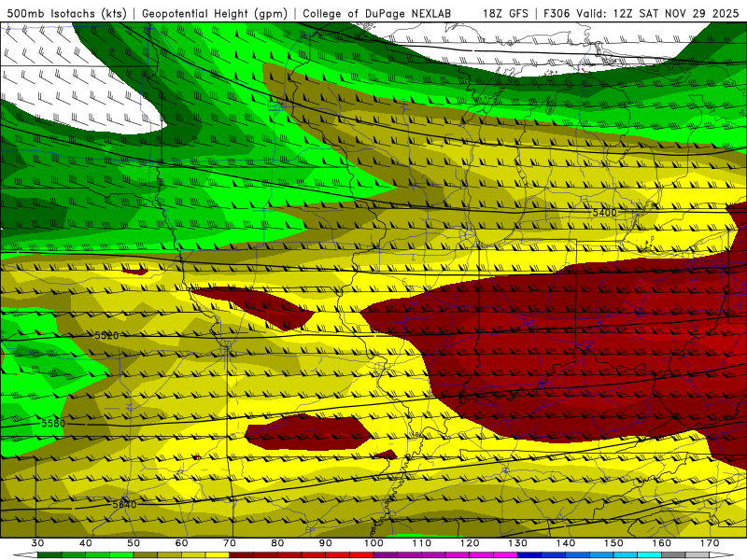Click the 130 value on the color scale
Image resolution: width=747 pixels, height=560 pixels.
(x=518, y=543)
